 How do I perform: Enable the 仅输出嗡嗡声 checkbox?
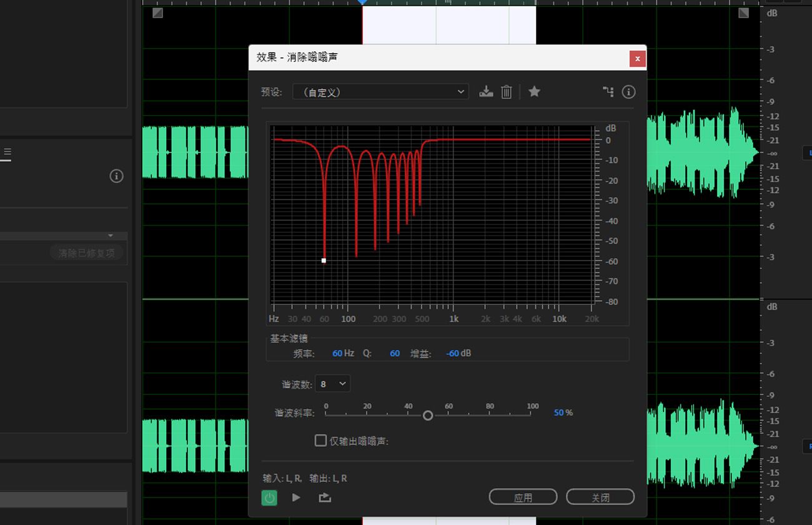(320, 441)
